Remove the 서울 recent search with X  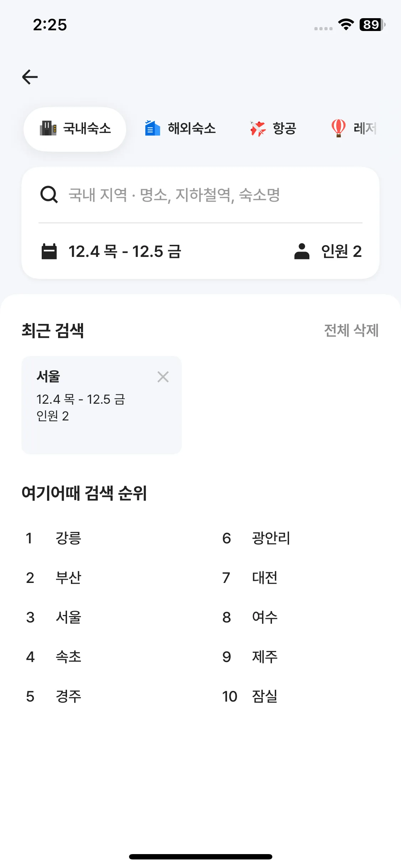pos(163,377)
